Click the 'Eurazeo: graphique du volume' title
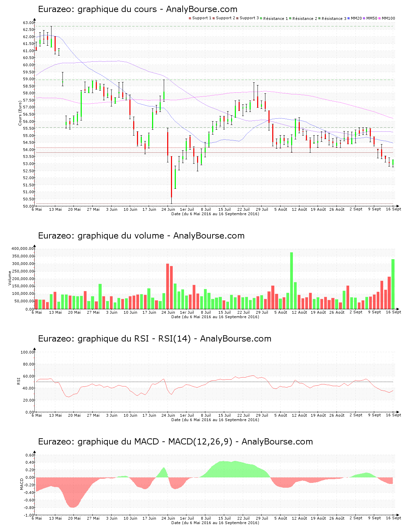 [141, 236]
